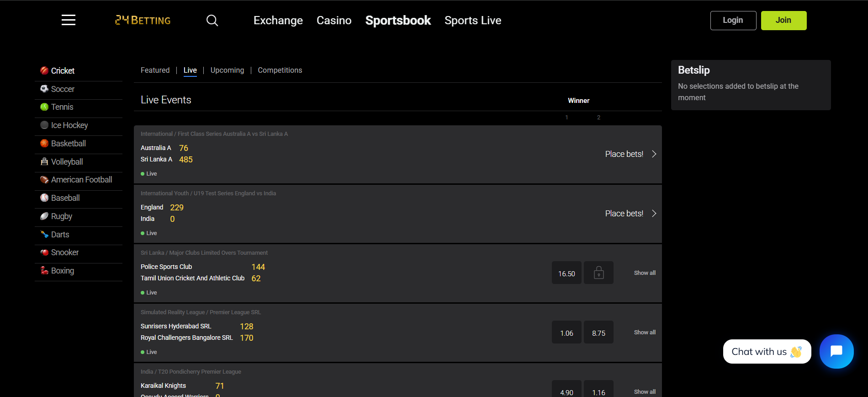Click the Basketball icon in sidebar
This screenshot has height=397, width=868.
pyautogui.click(x=44, y=144)
